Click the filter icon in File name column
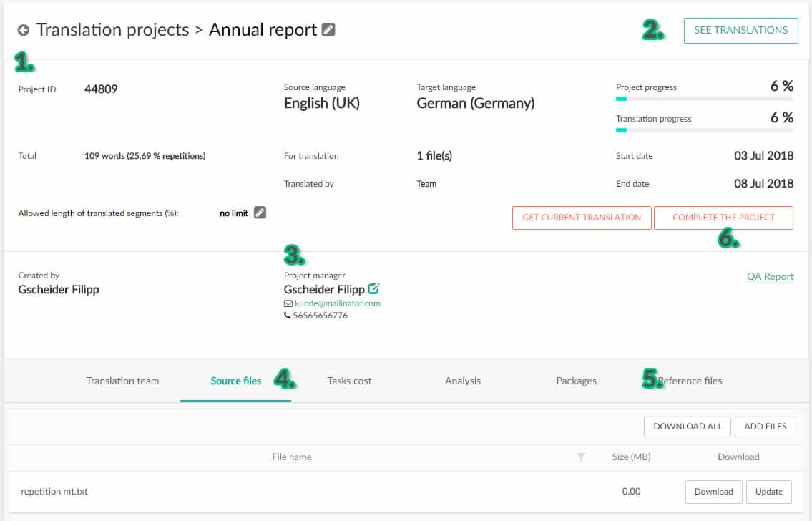Image resolution: width=812 pixels, height=521 pixels. tap(581, 457)
